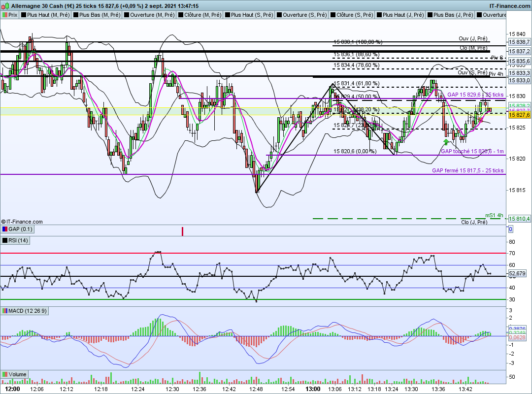
Task: Click the 13:42 time axis label
Action: click(x=465, y=389)
